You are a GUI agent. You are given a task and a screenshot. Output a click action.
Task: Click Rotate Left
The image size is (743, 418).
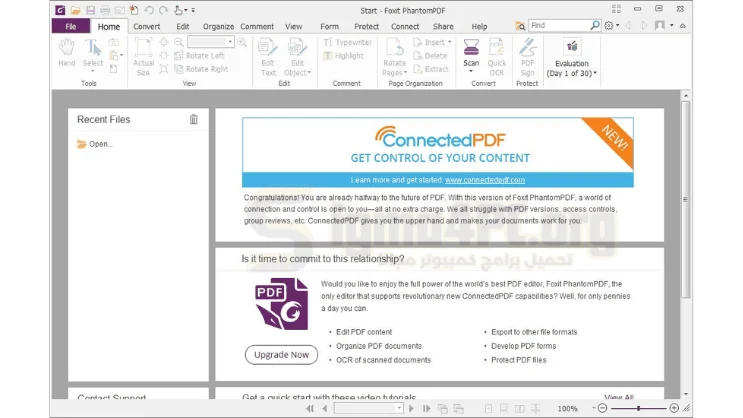[199, 55]
